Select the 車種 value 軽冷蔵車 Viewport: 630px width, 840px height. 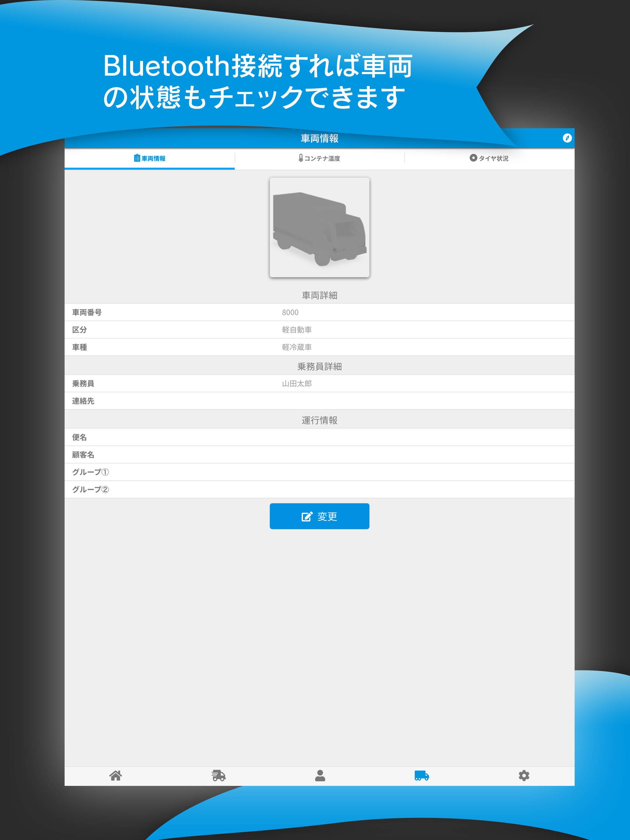pyautogui.click(x=297, y=347)
